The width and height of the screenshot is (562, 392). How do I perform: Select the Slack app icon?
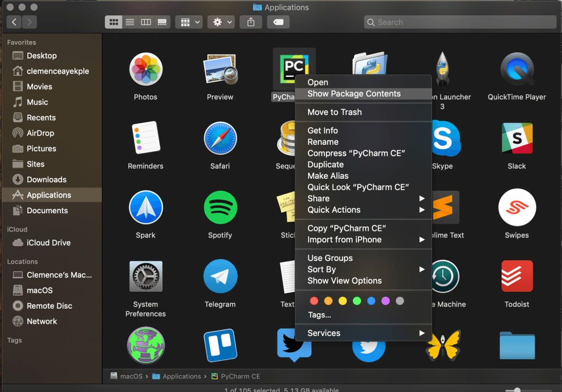[516, 139]
